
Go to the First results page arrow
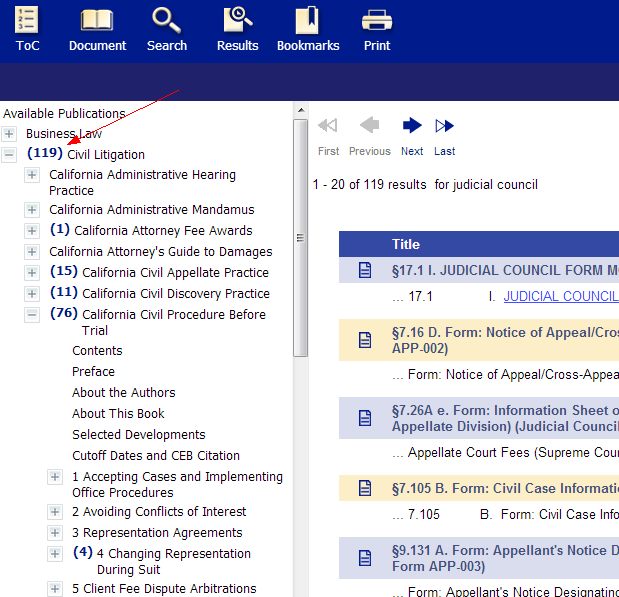click(x=328, y=126)
